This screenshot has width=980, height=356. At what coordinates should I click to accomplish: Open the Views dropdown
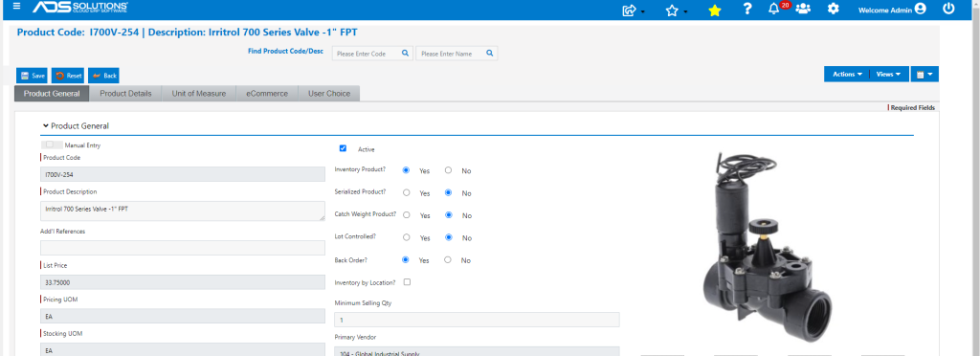(x=888, y=74)
